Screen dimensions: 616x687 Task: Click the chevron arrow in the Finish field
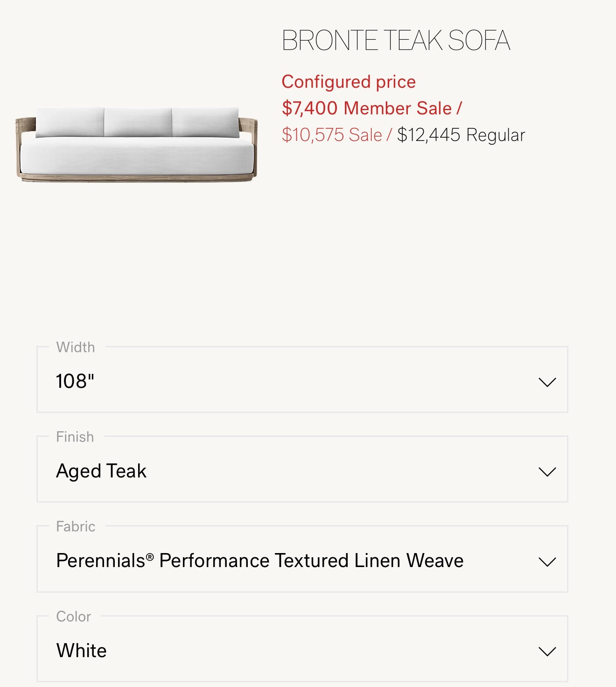pos(547,472)
